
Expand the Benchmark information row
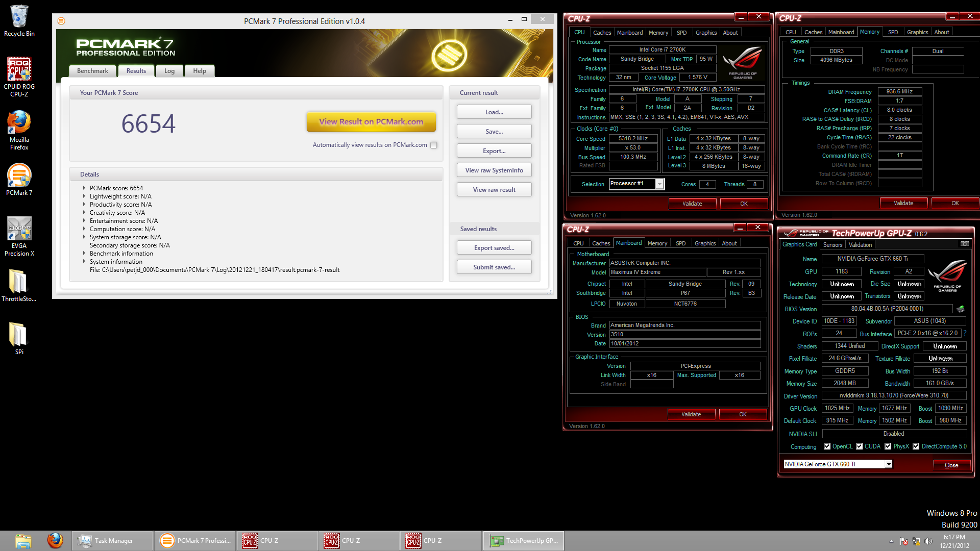click(x=84, y=254)
